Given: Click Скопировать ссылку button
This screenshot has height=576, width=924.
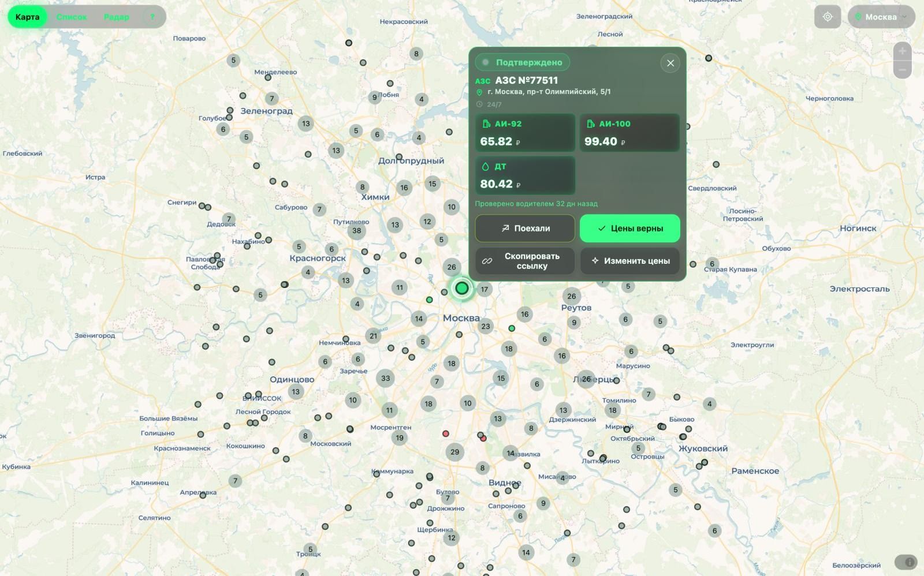Looking at the screenshot, I should 525,261.
